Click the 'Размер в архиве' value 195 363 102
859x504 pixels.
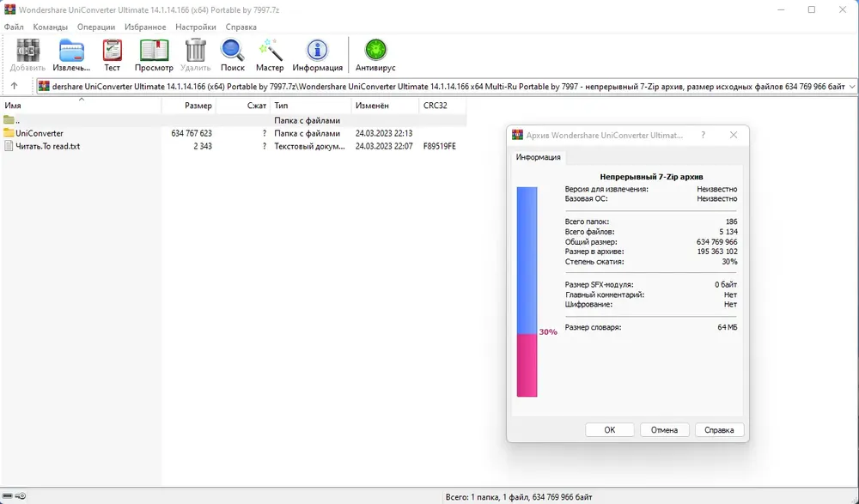(x=716, y=252)
